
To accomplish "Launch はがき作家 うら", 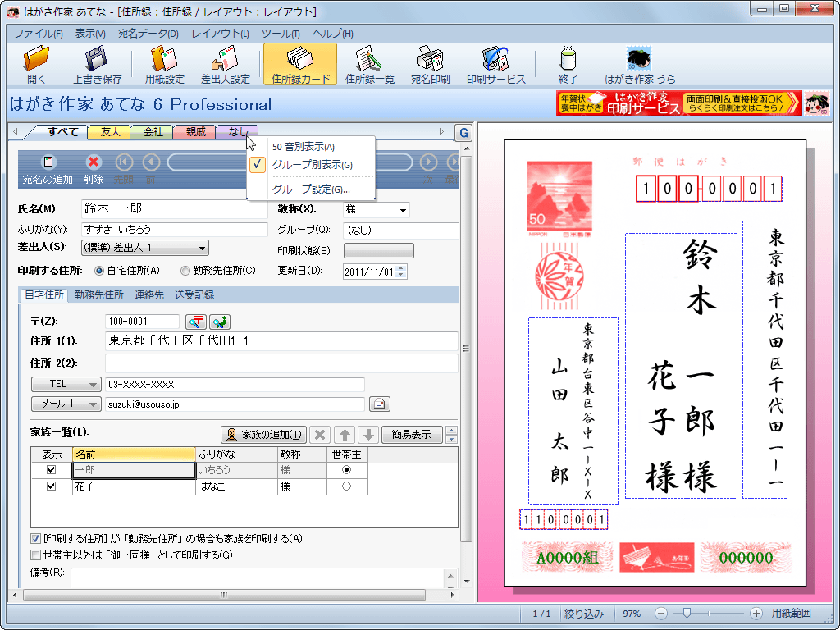I will click(x=640, y=64).
